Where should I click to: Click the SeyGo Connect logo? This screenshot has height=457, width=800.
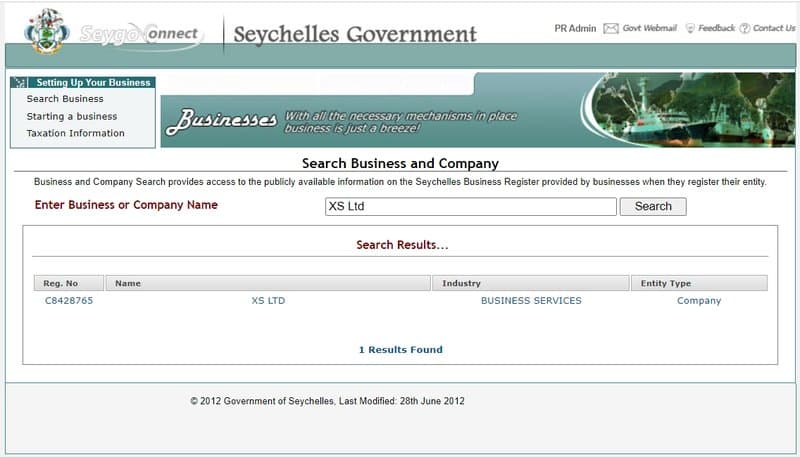(x=140, y=35)
